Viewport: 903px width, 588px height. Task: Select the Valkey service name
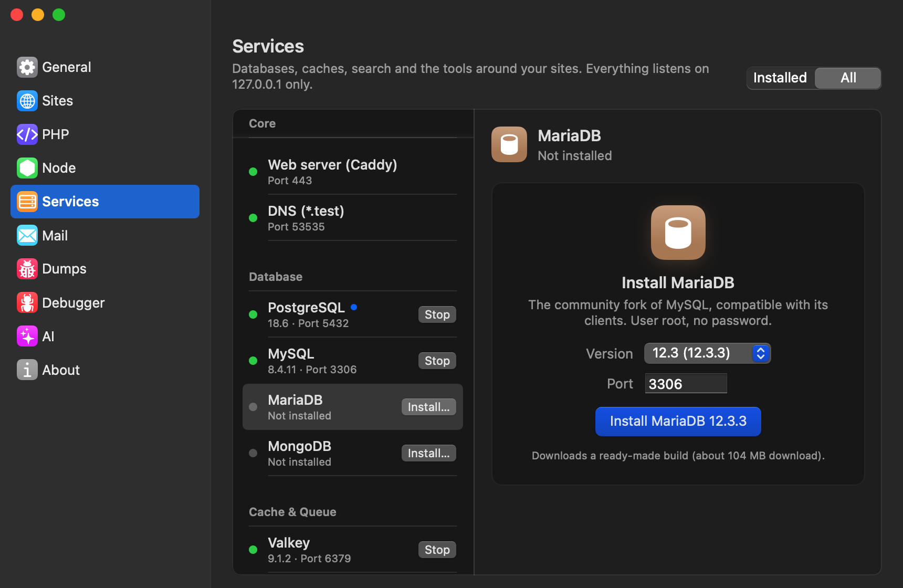289,543
